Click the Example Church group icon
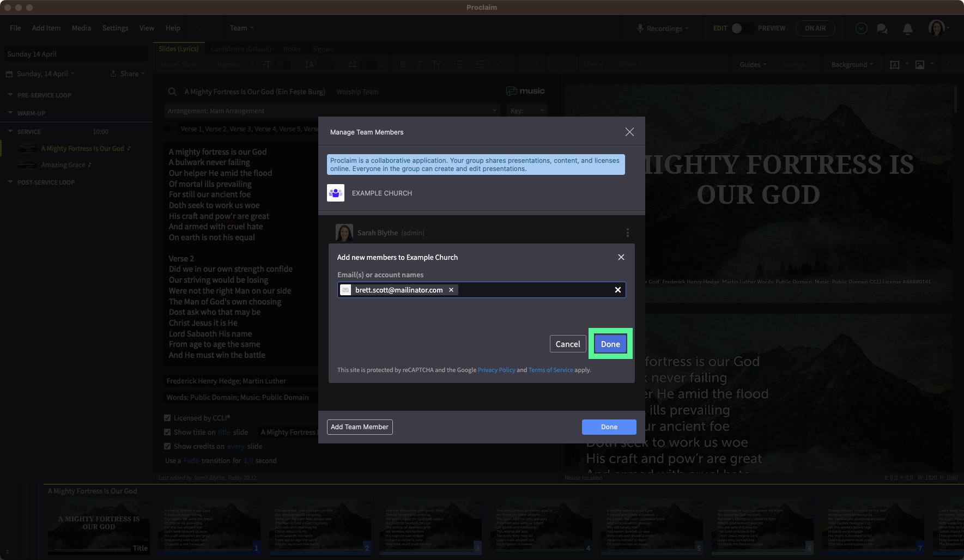 pos(336,193)
